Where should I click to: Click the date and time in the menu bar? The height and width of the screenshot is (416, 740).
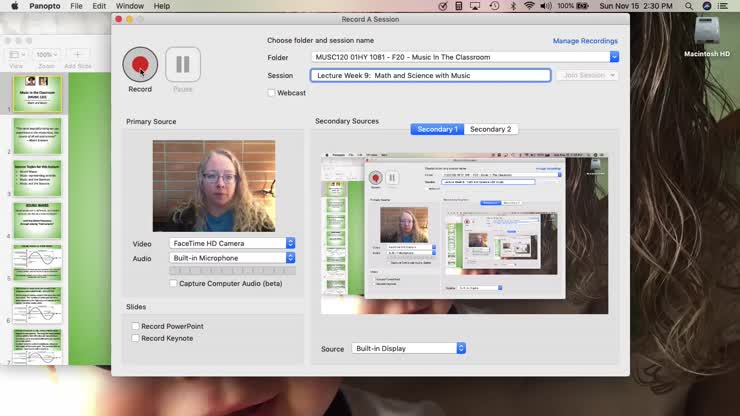(x=636, y=6)
